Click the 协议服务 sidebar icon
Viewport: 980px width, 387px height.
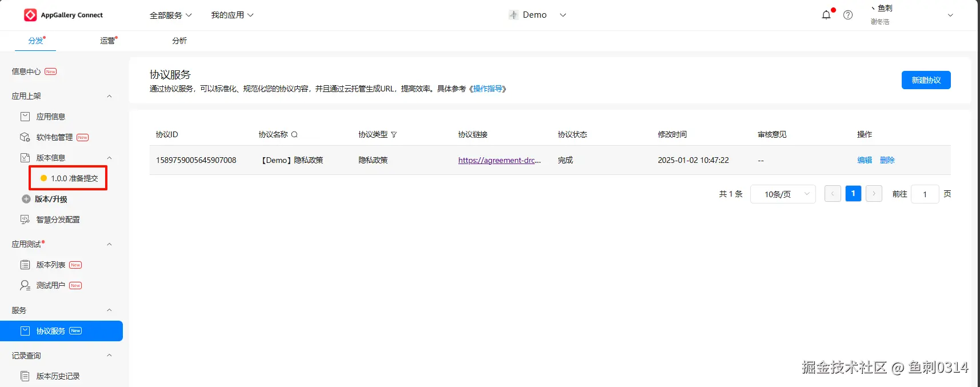point(25,331)
